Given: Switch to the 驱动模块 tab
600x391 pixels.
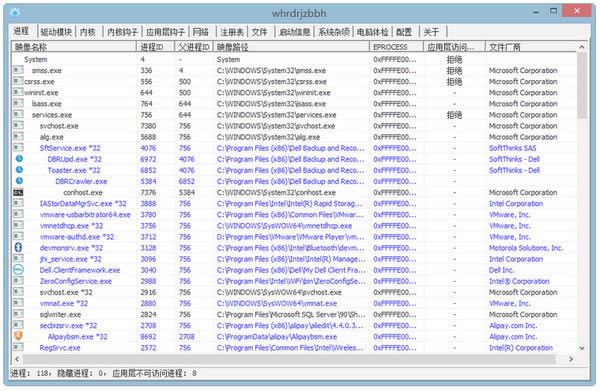Looking at the screenshot, I should 56,32.
